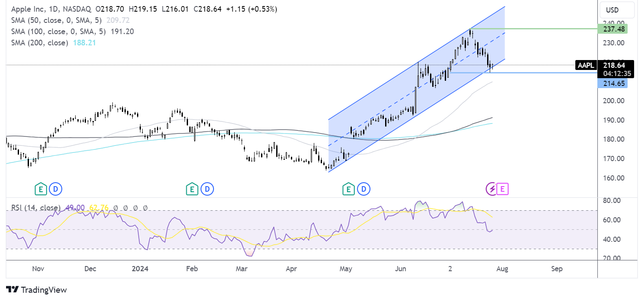Click 170.00 on the price axis
Viewport: 644px width, 301px height.
615,158
